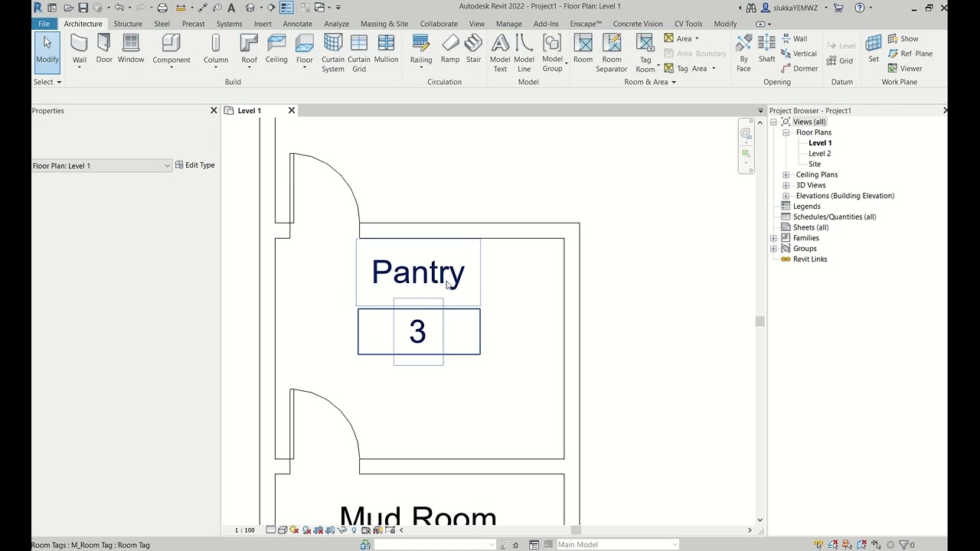Image resolution: width=980 pixels, height=551 pixels.
Task: Open the view scale 1 : 100 selector
Action: [x=245, y=530]
